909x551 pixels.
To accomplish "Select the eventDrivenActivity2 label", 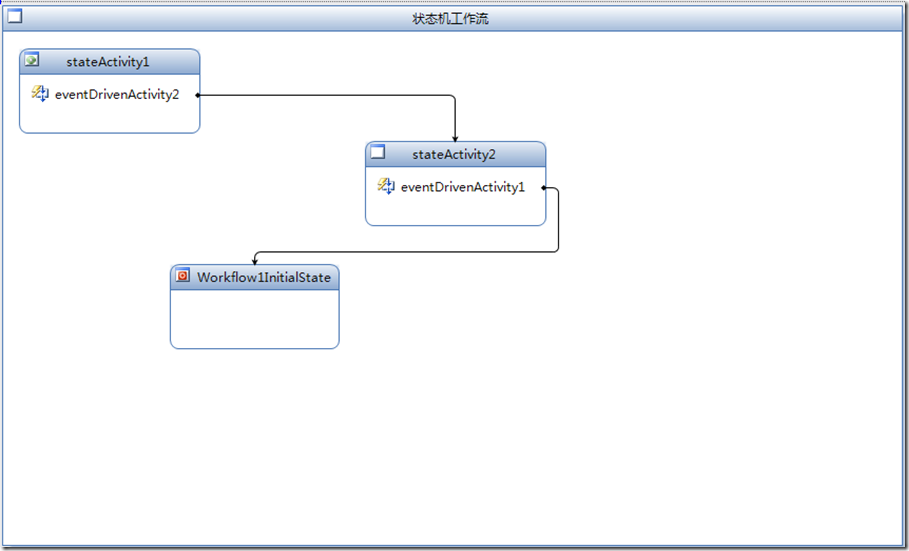I will pos(117,95).
